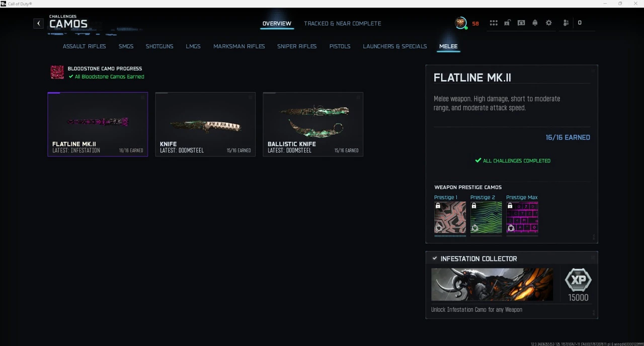Screen dimensions: 644x346
Task: Click Latest: Doomsteel on the Ballistic Knife card
Action: click(x=289, y=150)
